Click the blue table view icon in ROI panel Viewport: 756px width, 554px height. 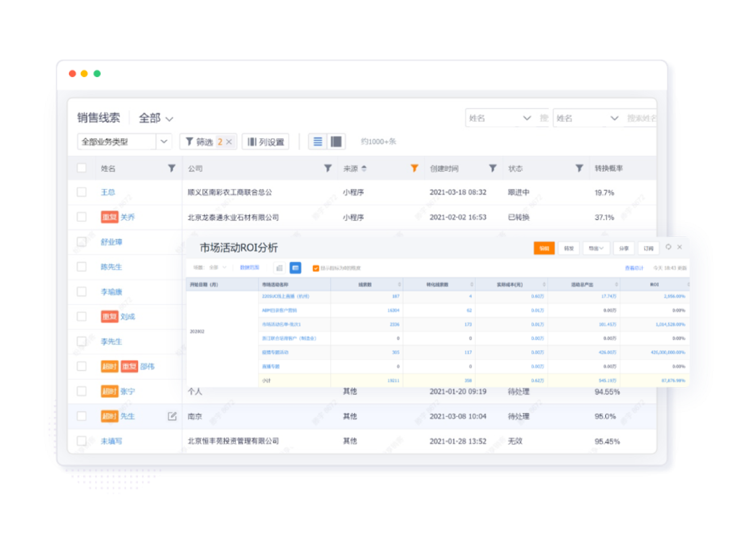(x=295, y=268)
